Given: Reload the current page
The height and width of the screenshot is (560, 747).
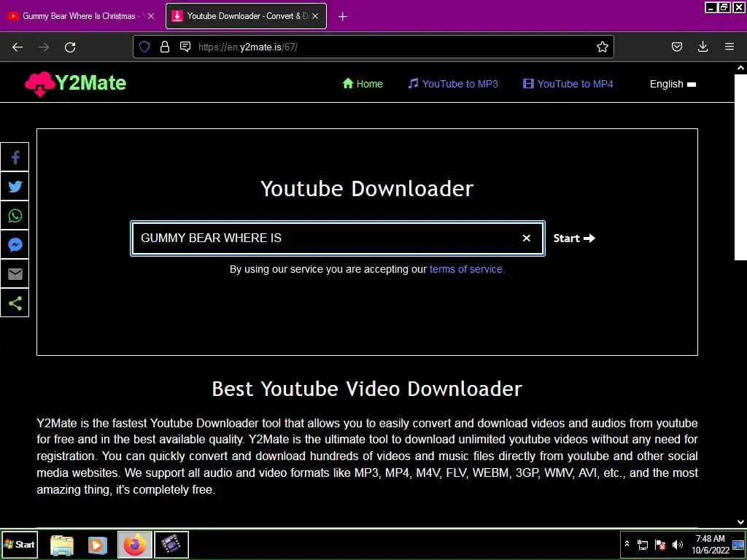Looking at the screenshot, I should point(70,47).
